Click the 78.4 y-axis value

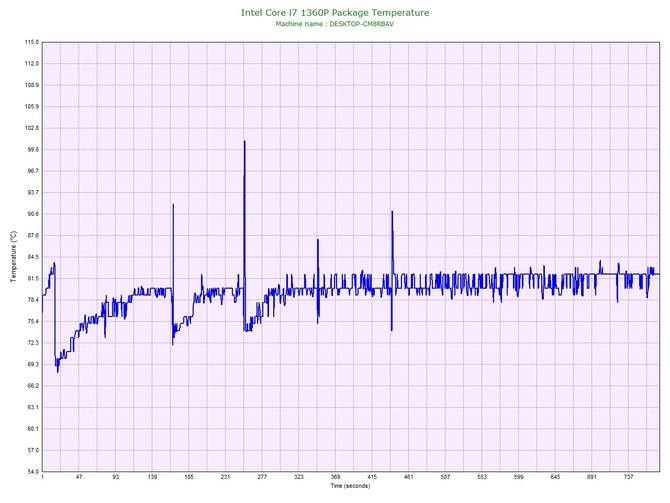(33, 300)
